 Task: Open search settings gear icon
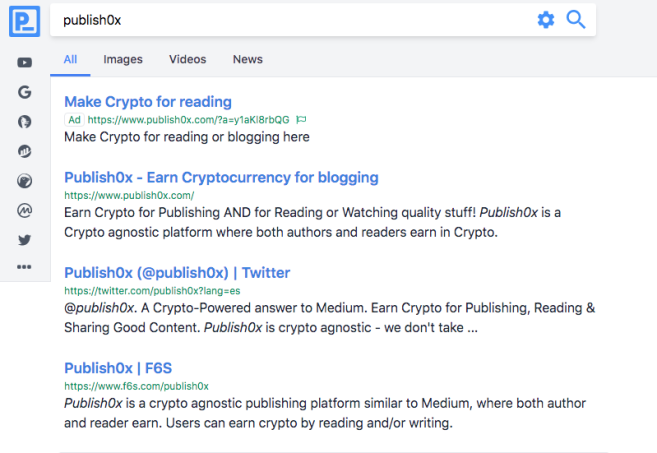(x=546, y=20)
